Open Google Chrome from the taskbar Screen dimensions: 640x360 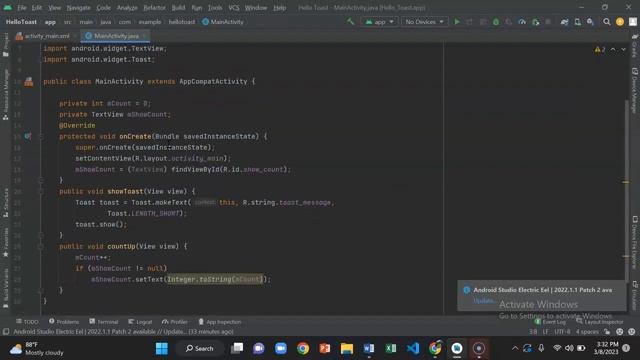[303, 348]
